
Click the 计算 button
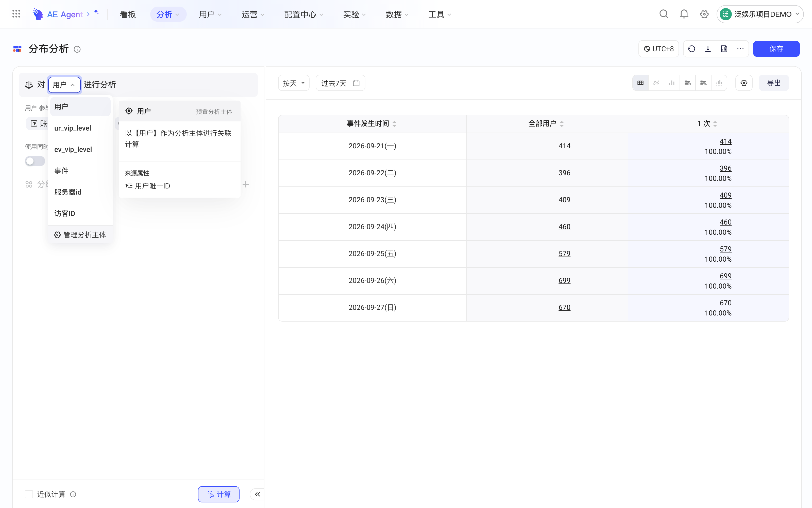219,494
